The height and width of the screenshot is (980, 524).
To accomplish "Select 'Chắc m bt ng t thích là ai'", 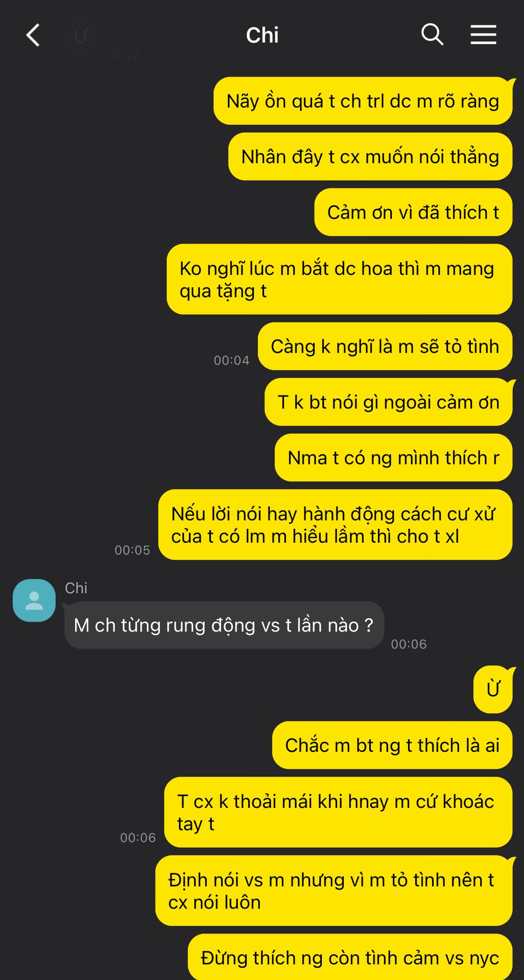I will pos(392,745).
